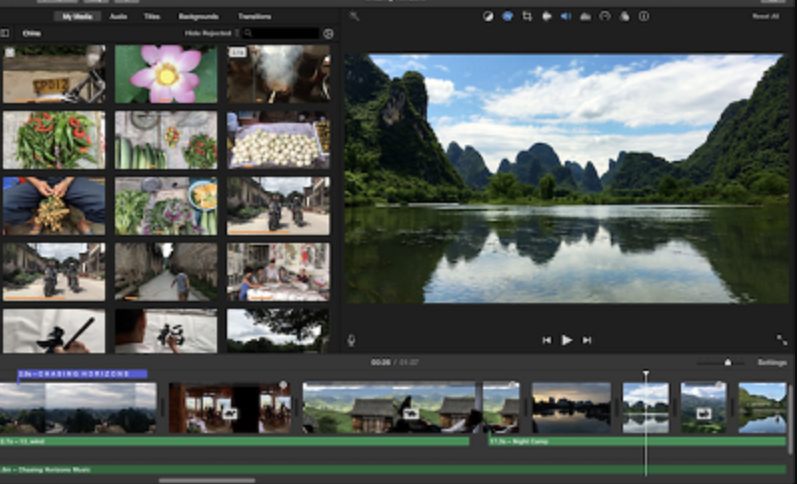The height and width of the screenshot is (484, 797).
Task: Open noise reduction and equalizer tool
Action: [586, 16]
